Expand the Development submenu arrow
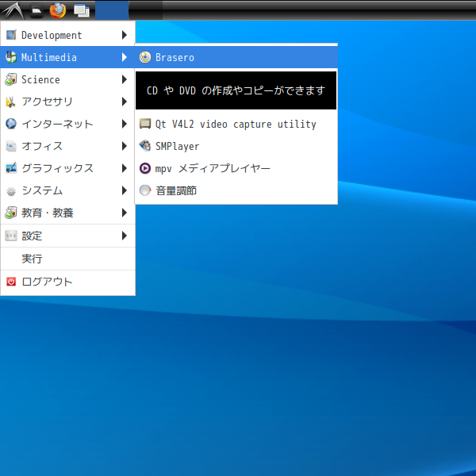Image resolution: width=476 pixels, height=476 pixels. coord(125,35)
